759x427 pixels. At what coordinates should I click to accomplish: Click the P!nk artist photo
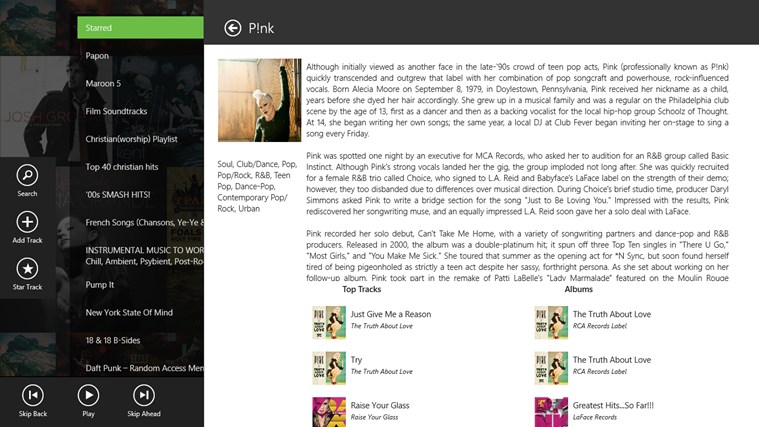click(x=259, y=100)
